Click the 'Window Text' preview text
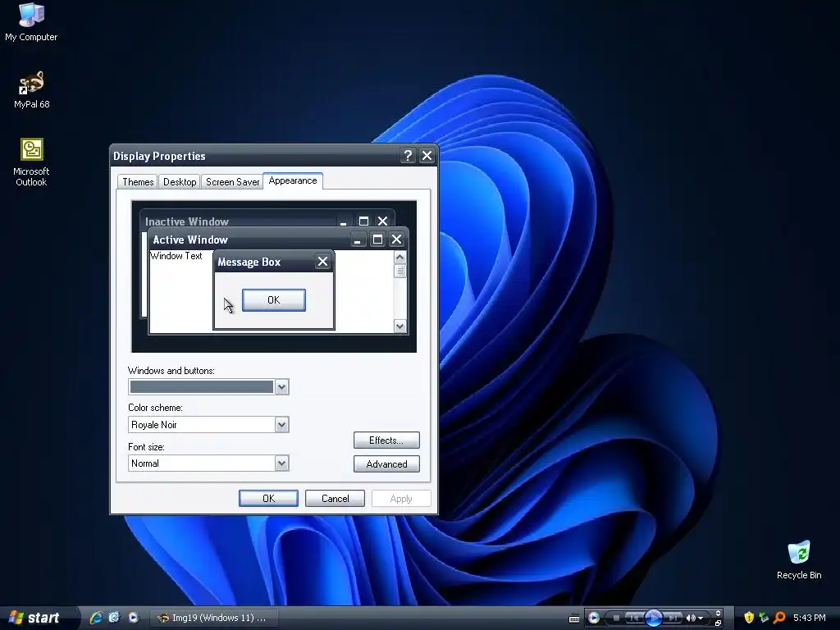 pyautogui.click(x=176, y=256)
